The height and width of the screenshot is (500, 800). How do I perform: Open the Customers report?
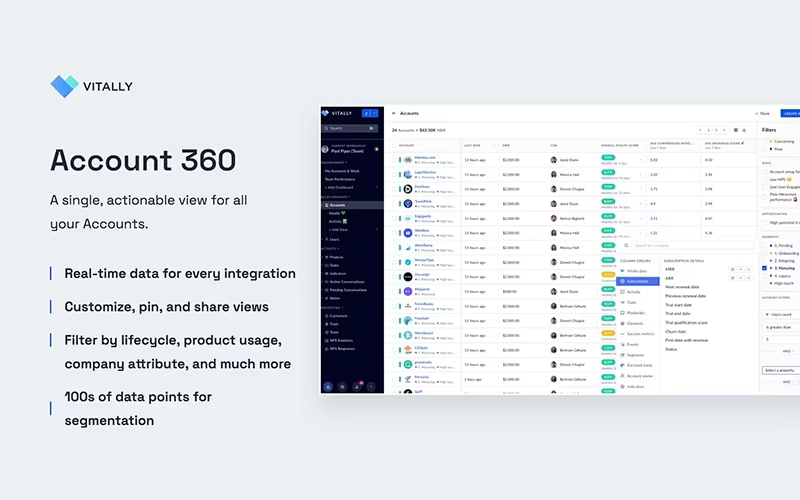pyautogui.click(x=336, y=316)
